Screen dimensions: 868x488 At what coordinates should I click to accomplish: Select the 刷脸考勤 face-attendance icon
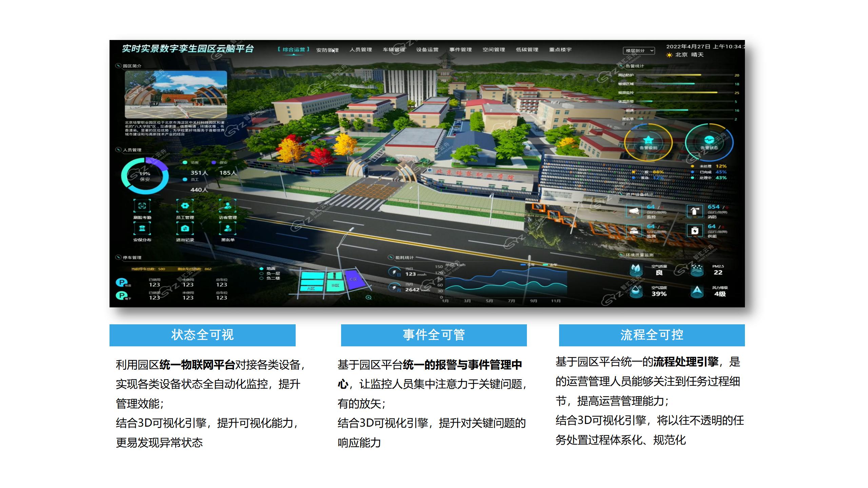tap(142, 206)
